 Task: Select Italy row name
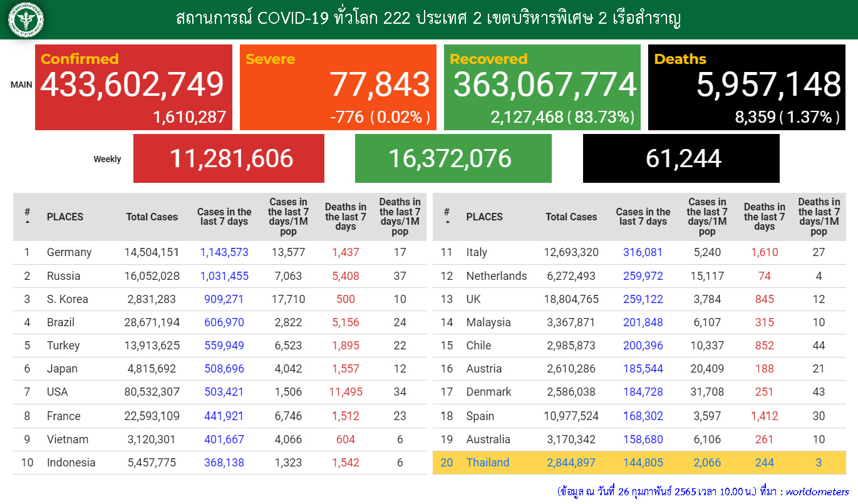click(x=477, y=252)
